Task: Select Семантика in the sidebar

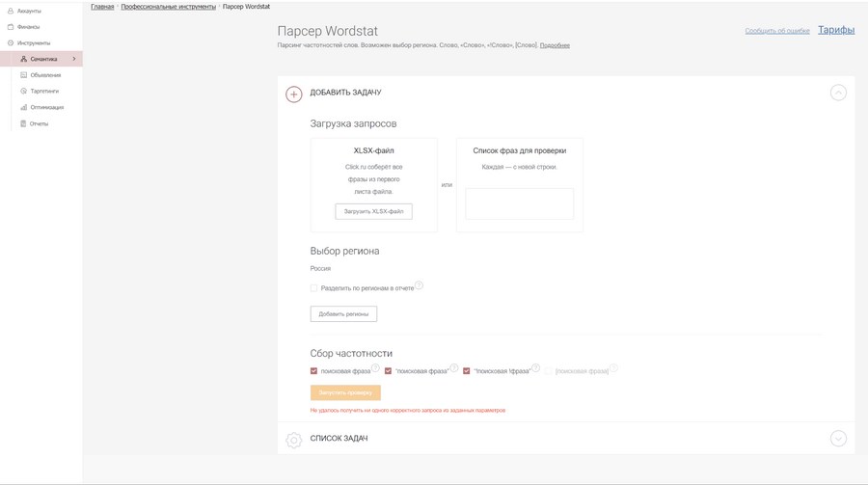Action: 41,59
